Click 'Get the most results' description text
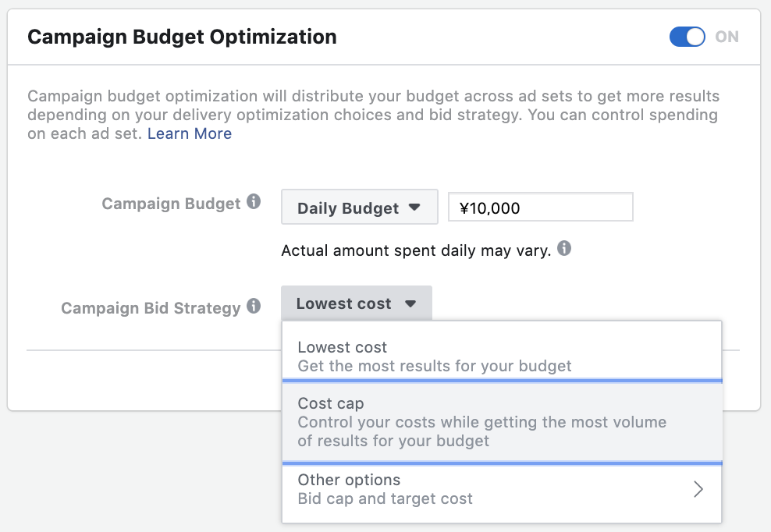Screen dimensions: 771x532 coord(435,366)
